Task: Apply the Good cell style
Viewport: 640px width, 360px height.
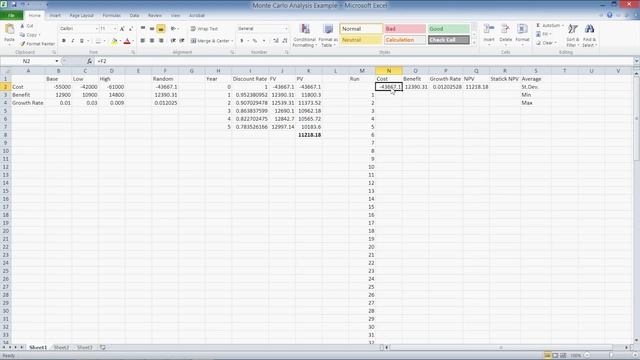Action: coord(449,29)
